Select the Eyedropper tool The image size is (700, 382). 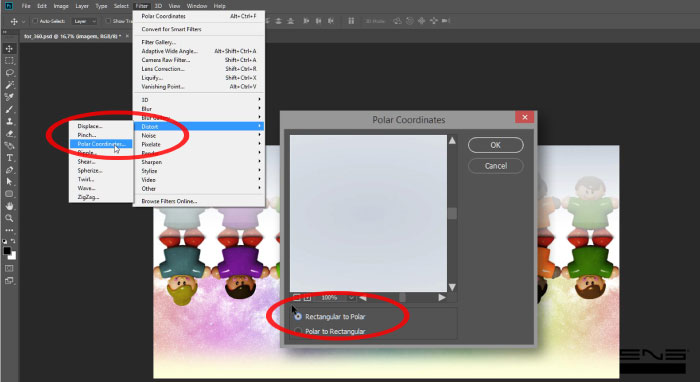coord(9,97)
